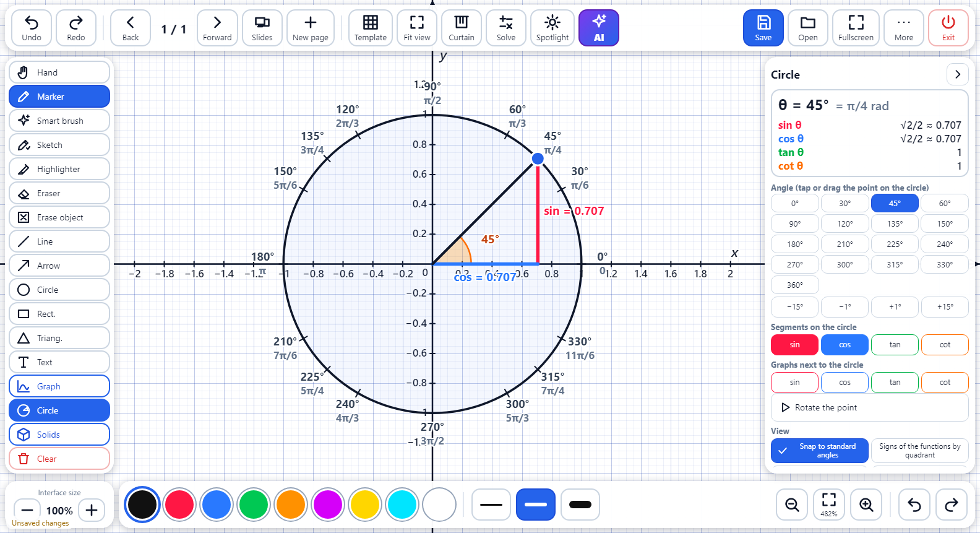Toggle Snap to standard angles
The height and width of the screenshot is (533, 980).
click(820, 451)
